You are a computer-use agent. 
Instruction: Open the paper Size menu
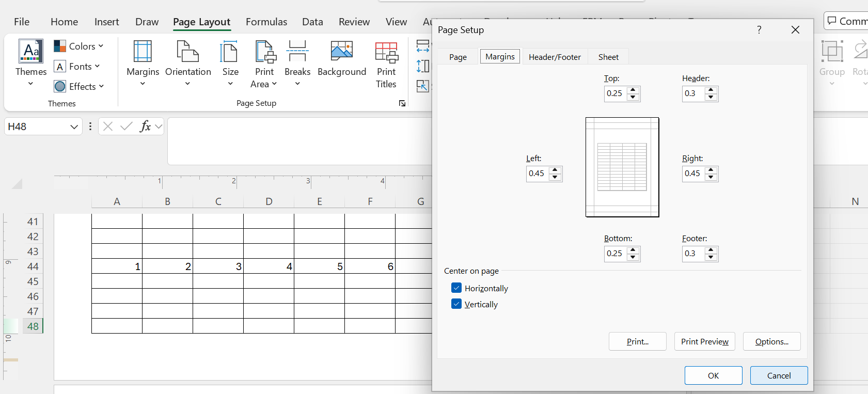coord(230,64)
